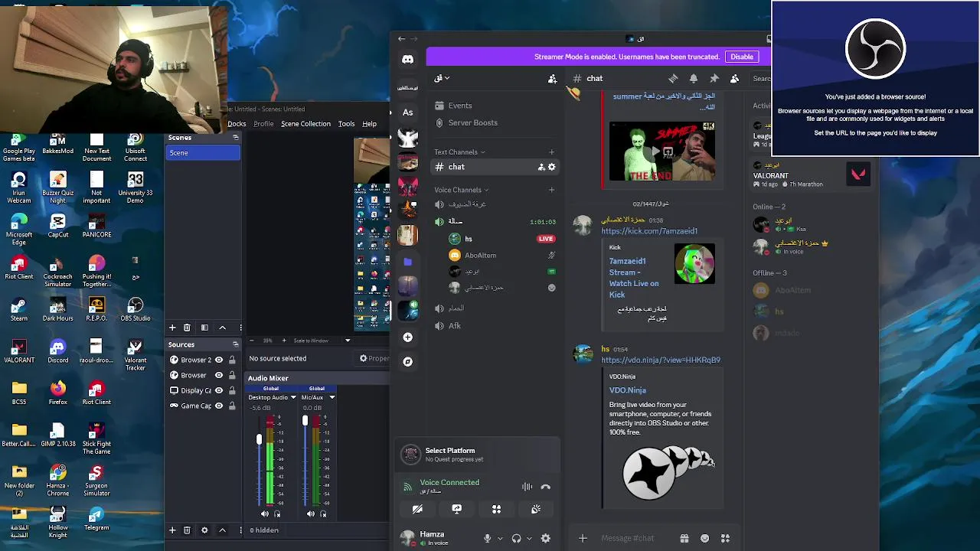Viewport: 980px width, 551px height.
Task: Adjust Mic/Aux volume slider
Action: click(x=305, y=421)
